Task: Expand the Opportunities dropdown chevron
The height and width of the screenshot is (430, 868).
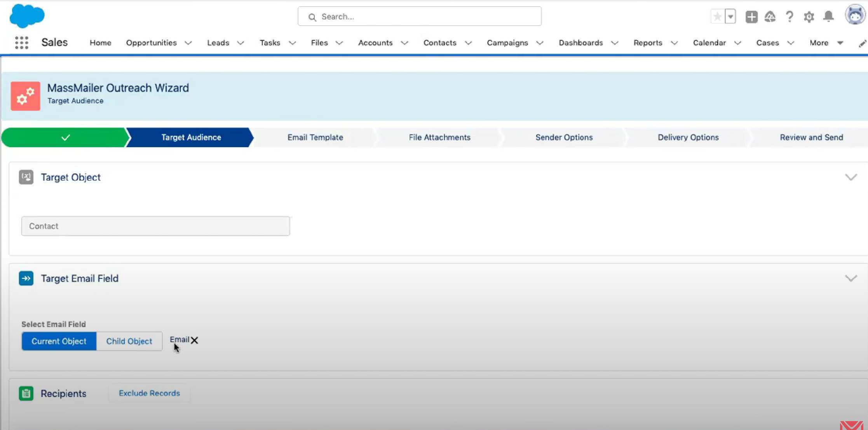Action: click(188, 43)
